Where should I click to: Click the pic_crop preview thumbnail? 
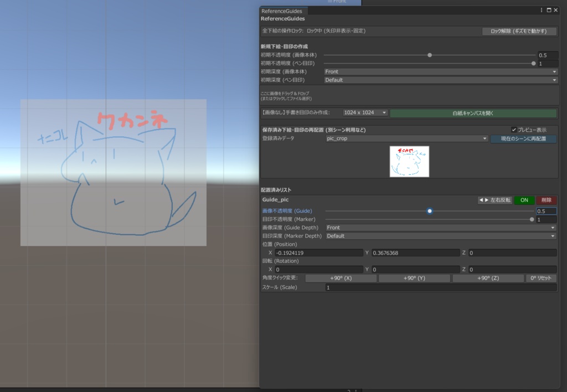(x=409, y=161)
